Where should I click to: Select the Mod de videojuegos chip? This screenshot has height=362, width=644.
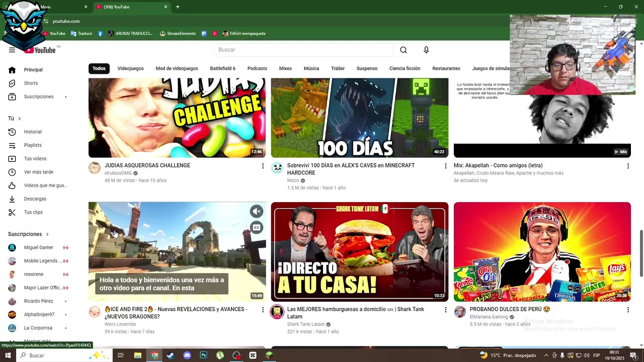click(x=177, y=68)
